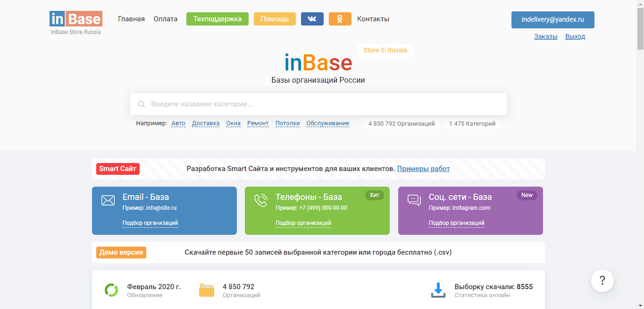Click the envelope icon on Email card
The width and height of the screenshot is (644, 309).
point(108,200)
